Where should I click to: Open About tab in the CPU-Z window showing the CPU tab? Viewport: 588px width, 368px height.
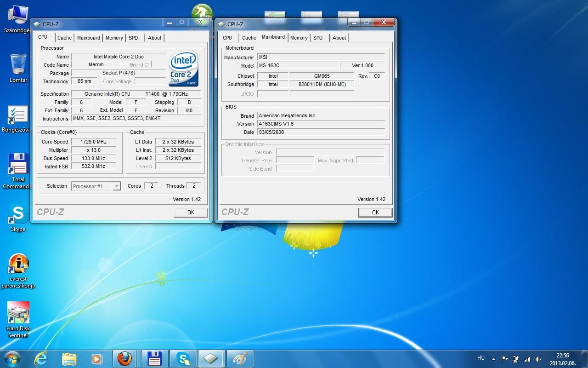click(x=155, y=38)
